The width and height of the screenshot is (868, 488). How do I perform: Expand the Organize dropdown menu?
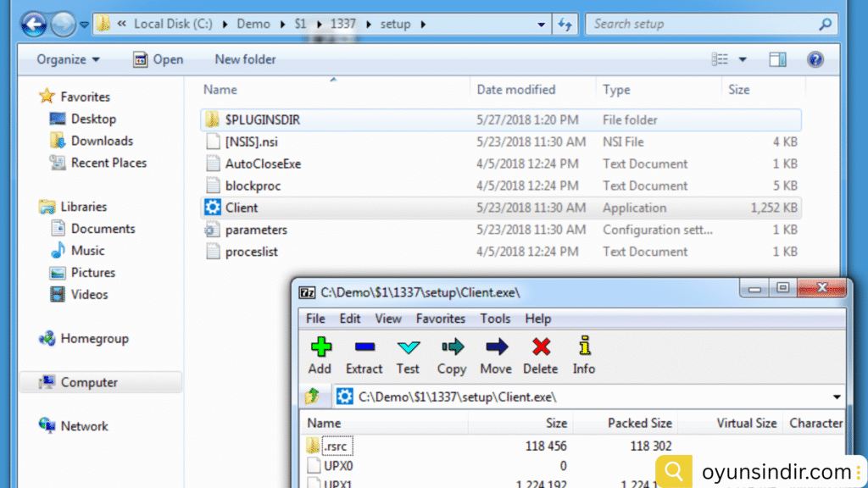pyautogui.click(x=69, y=59)
